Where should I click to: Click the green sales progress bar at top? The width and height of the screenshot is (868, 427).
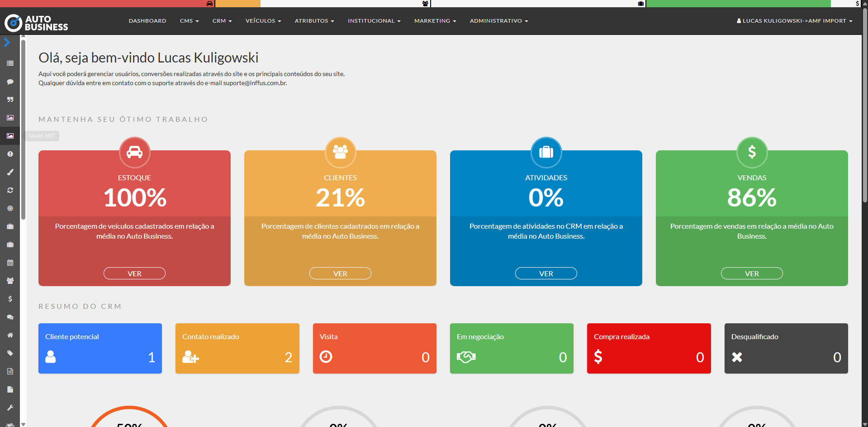click(x=739, y=4)
